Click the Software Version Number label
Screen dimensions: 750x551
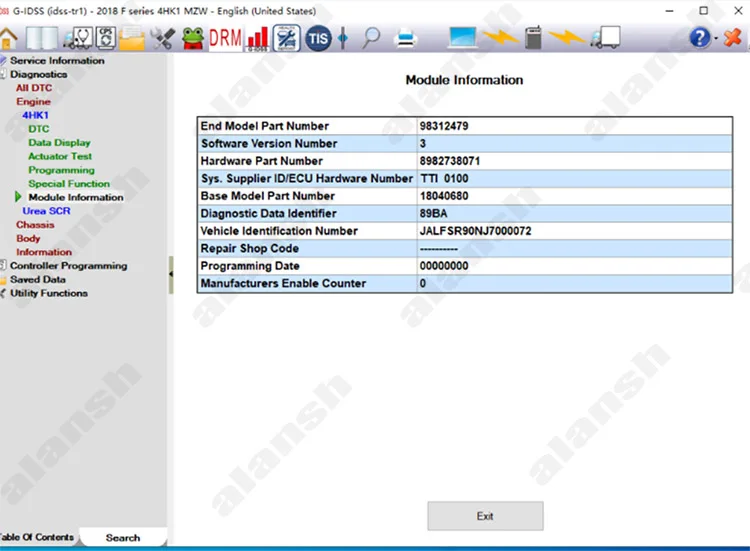tap(269, 143)
